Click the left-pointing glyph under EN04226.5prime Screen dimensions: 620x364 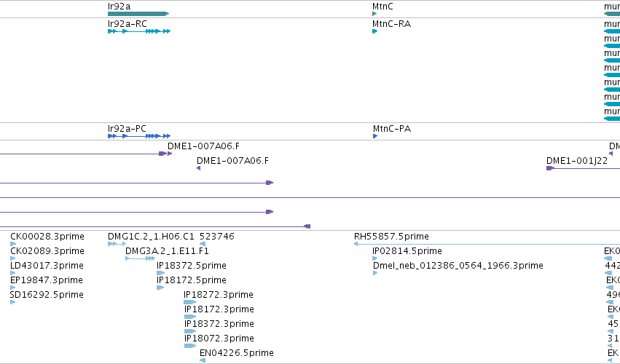203,360
